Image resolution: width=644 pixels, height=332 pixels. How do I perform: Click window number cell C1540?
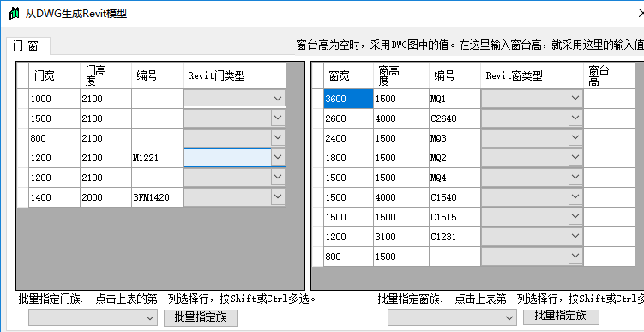(x=454, y=197)
